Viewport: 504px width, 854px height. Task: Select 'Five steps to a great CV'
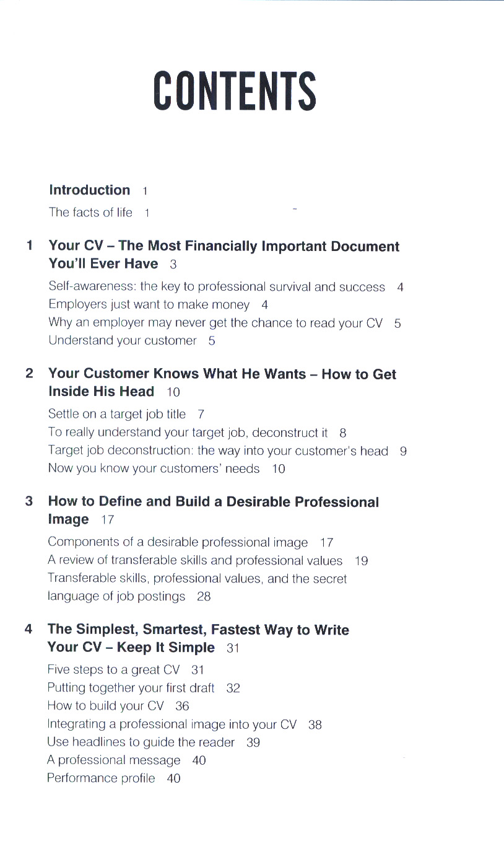113,670
